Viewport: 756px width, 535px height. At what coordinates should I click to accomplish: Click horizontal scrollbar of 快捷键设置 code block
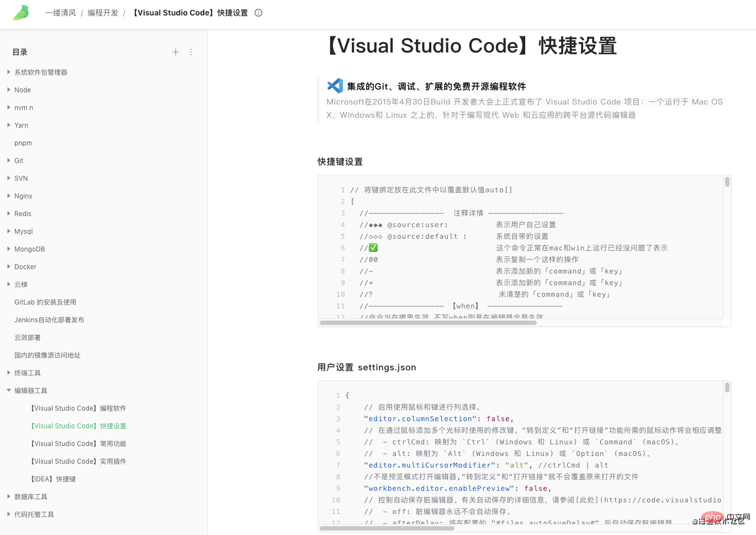click(428, 323)
